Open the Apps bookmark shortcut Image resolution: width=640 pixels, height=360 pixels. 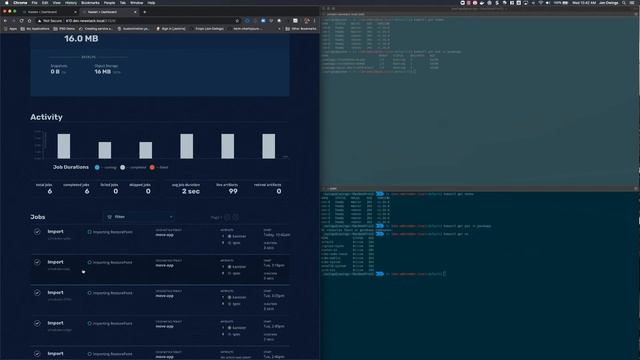(10, 29)
